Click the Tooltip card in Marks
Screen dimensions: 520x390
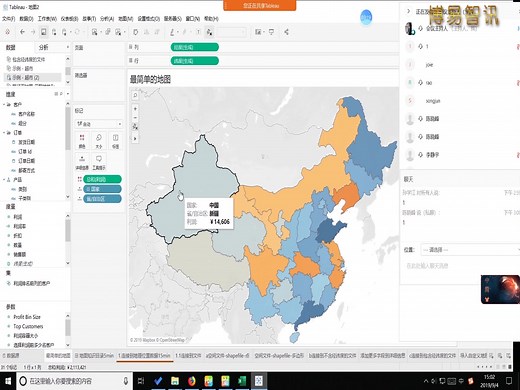click(99, 162)
